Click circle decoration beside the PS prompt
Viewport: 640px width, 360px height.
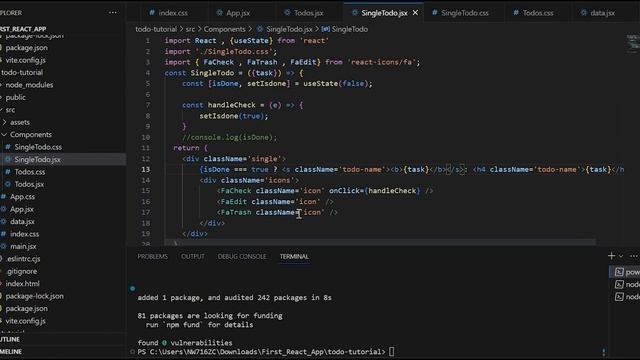click(x=132, y=351)
